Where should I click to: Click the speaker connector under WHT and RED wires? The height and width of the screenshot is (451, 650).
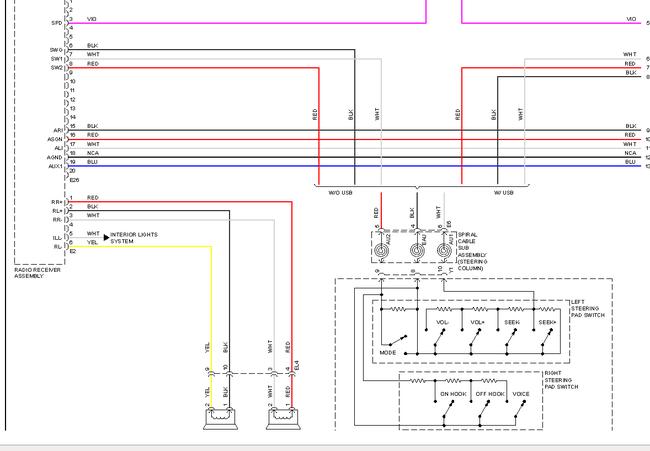pos(284,419)
